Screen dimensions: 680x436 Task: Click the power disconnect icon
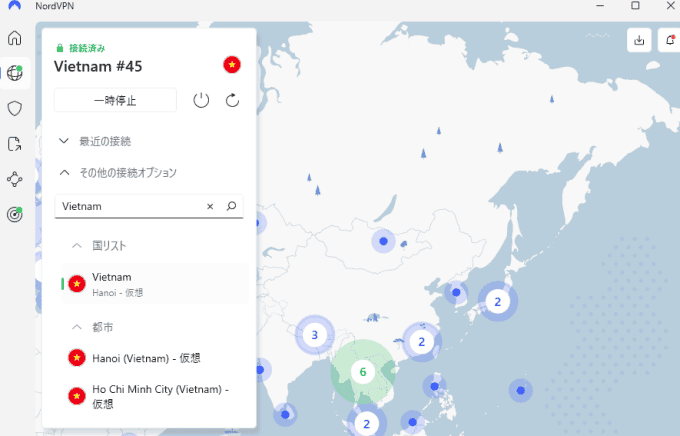(201, 101)
